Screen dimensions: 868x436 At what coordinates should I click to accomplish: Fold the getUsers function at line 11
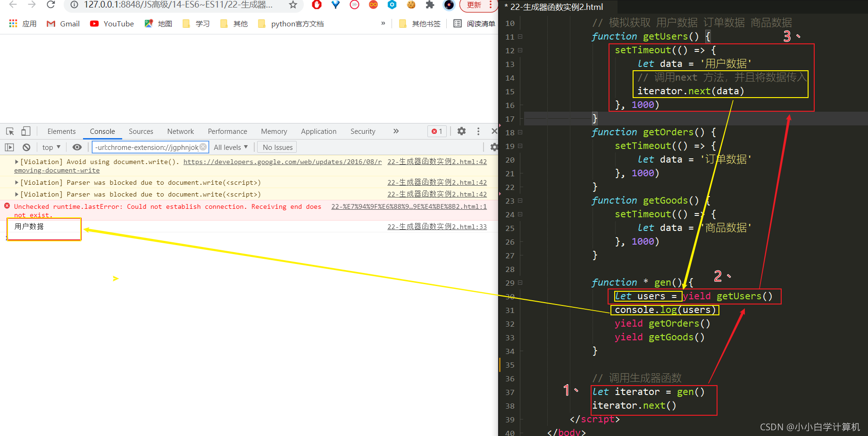point(520,36)
